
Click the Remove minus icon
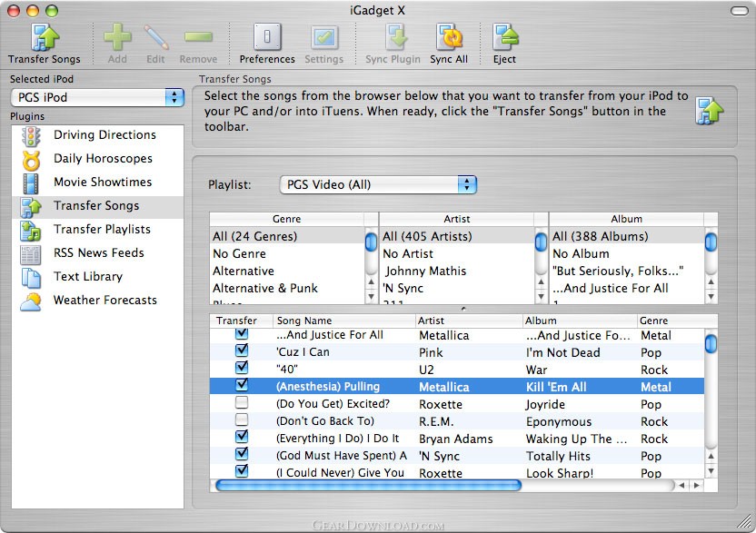tap(198, 36)
